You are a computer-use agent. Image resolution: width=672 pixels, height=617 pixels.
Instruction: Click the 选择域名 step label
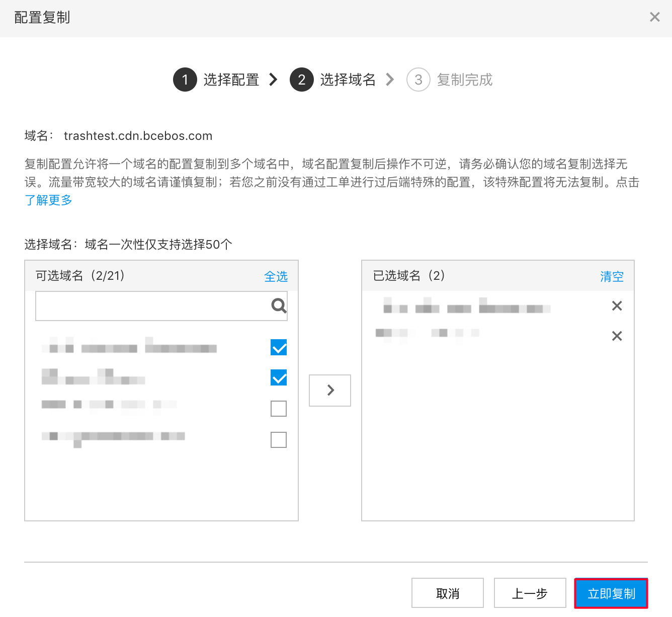(348, 80)
